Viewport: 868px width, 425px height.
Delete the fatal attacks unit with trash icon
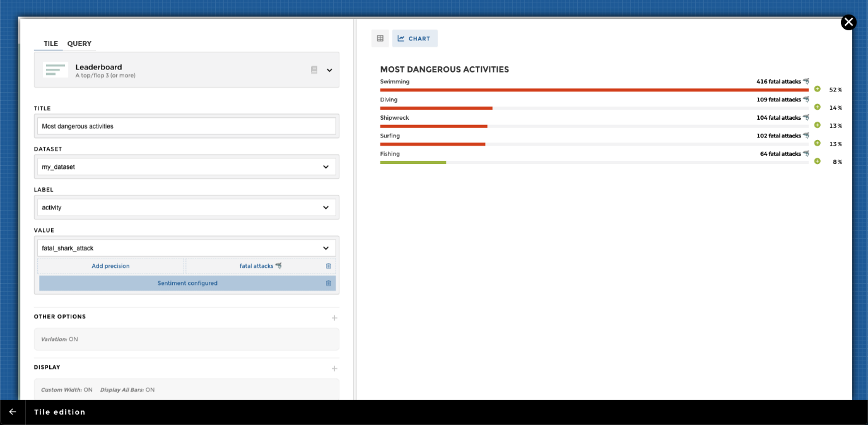click(329, 266)
